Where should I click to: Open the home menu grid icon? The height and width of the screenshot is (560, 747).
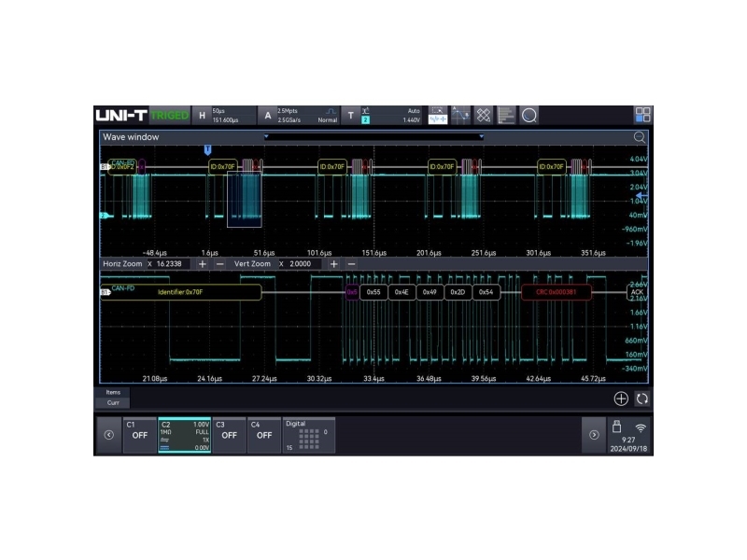(x=642, y=115)
